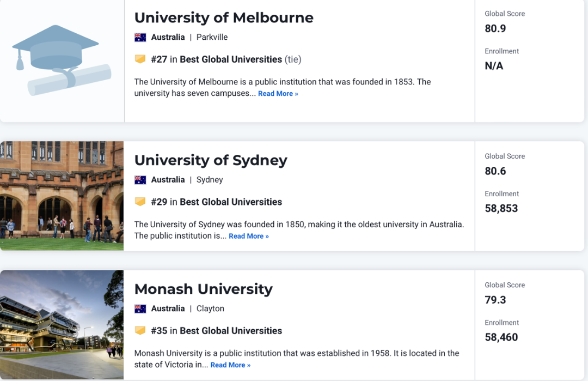Screen dimensions: 588x381
Task: Click the gold badge next to #29 ranking
Action: 140,202
